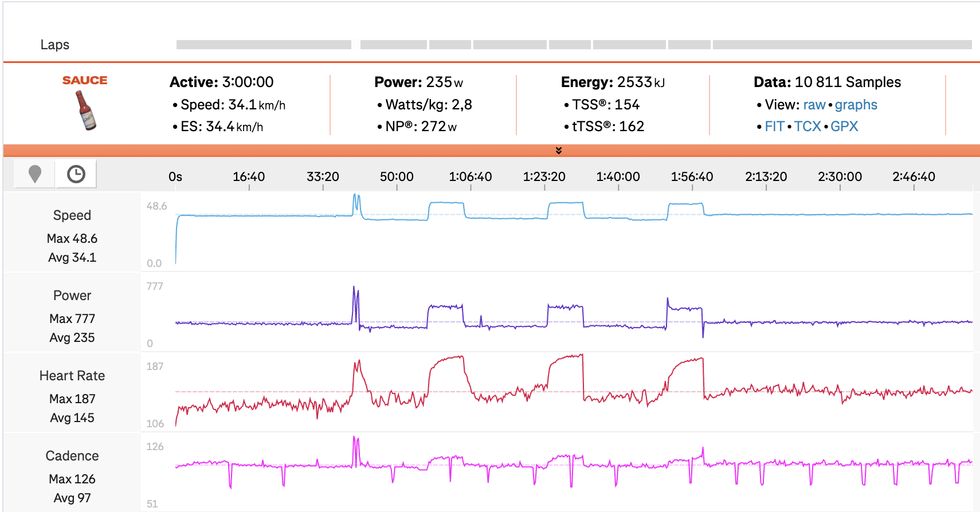Screen dimensions: 980x512
Task: Click the Power chart label
Action: [x=72, y=296]
